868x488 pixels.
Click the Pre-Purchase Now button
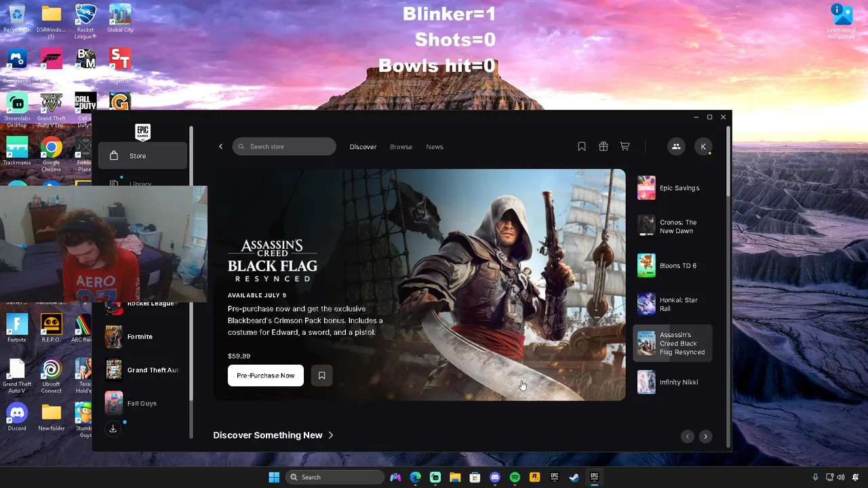(266, 375)
